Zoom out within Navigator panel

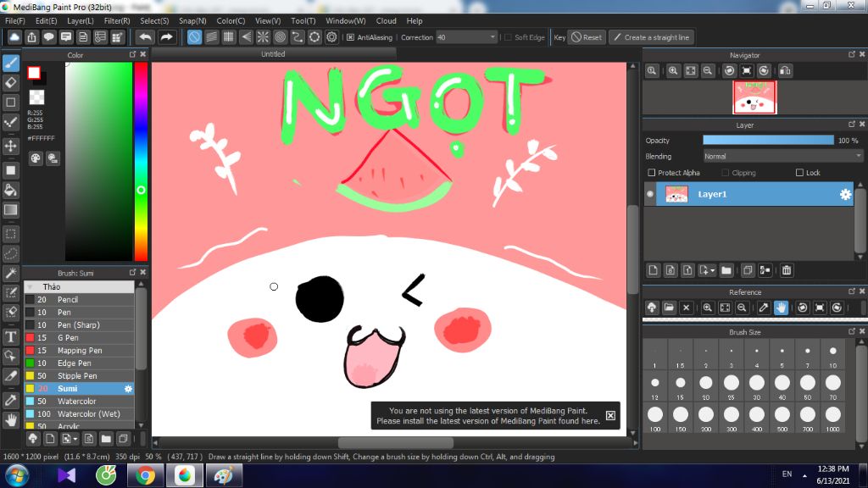coord(708,71)
